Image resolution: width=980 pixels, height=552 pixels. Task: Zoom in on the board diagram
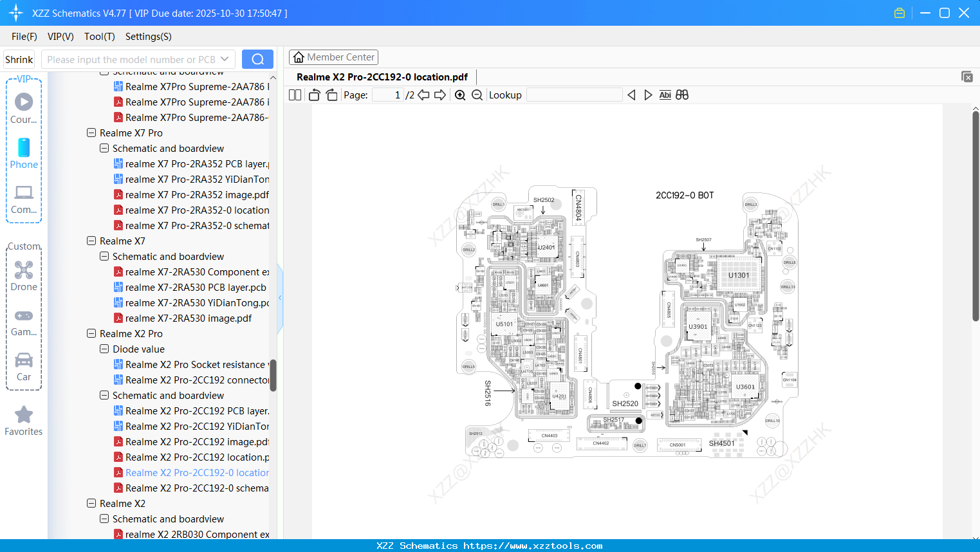coord(460,95)
